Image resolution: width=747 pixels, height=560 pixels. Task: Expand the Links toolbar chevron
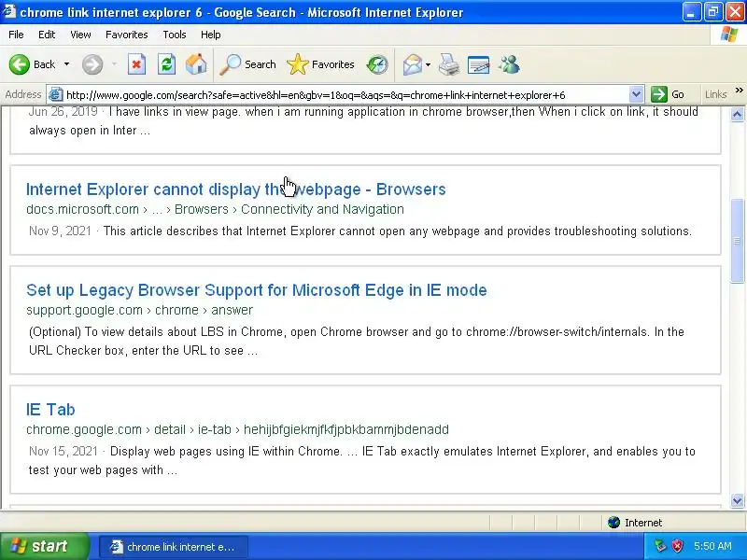pyautogui.click(x=739, y=91)
